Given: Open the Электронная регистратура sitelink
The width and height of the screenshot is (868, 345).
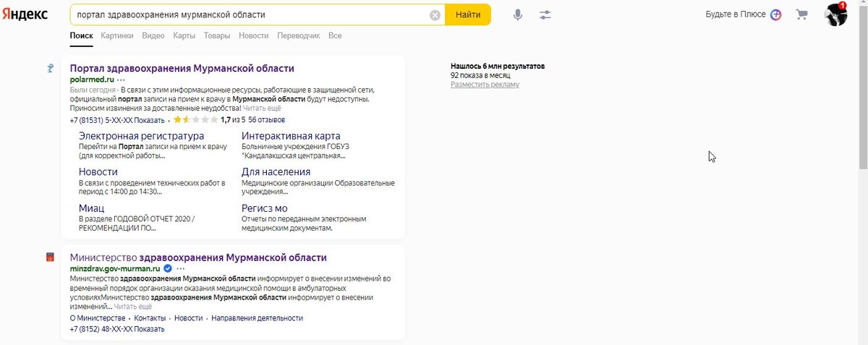Looking at the screenshot, I should tap(142, 136).
